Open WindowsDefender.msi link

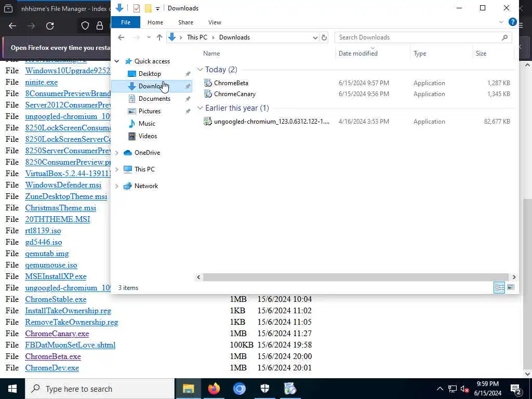click(x=63, y=185)
